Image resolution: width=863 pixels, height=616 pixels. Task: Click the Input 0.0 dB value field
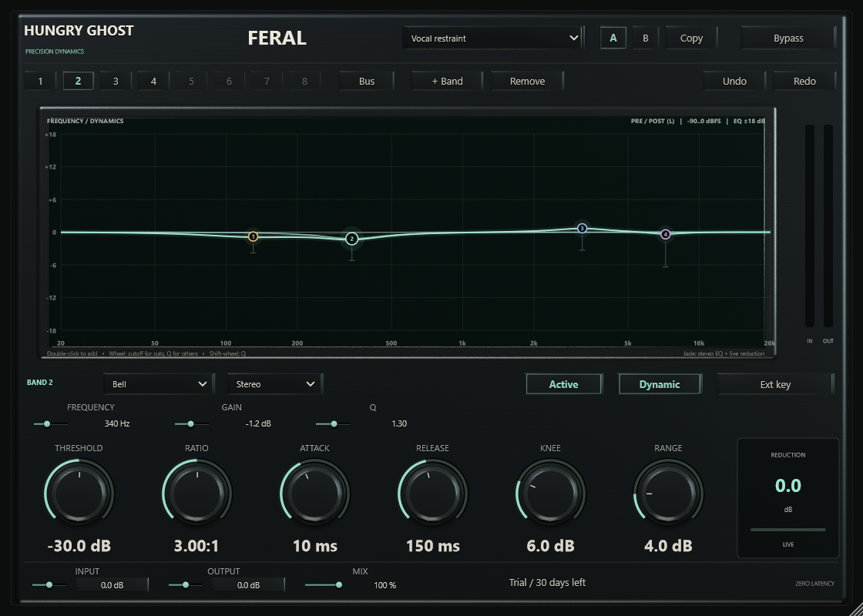click(x=112, y=585)
